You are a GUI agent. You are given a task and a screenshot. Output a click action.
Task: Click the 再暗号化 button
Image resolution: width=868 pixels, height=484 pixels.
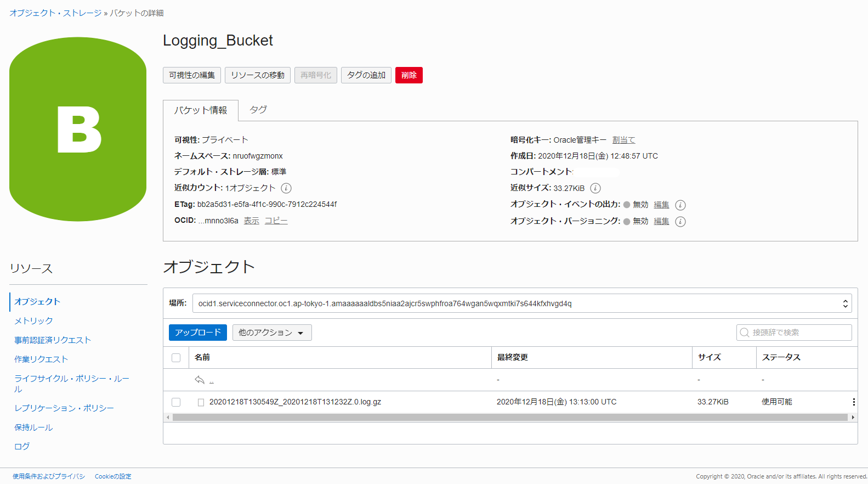[x=316, y=75]
